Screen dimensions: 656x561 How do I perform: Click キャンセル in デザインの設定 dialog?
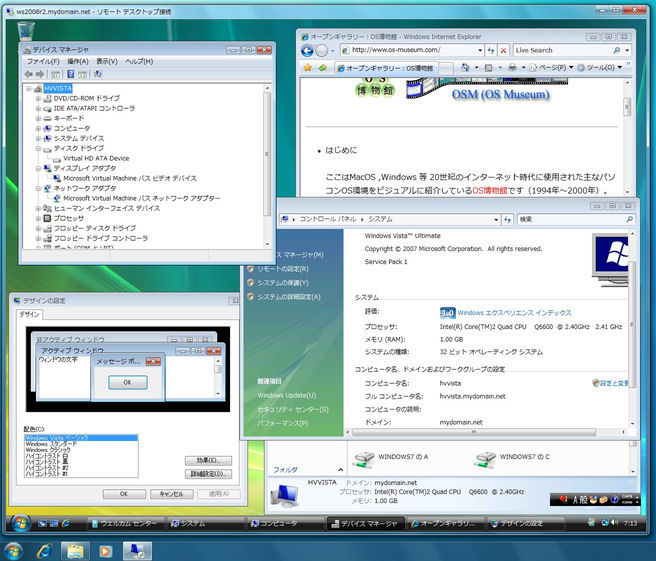coord(172,494)
